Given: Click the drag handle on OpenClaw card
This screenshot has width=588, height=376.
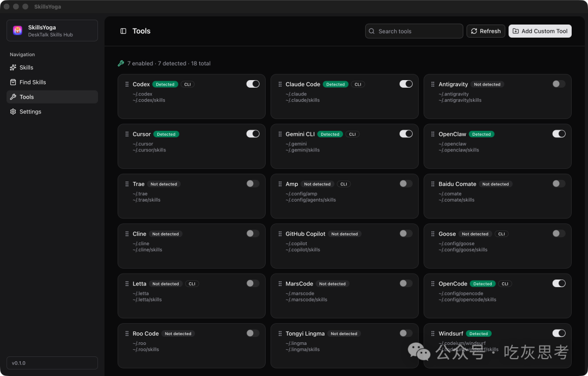Looking at the screenshot, I should [x=433, y=134].
